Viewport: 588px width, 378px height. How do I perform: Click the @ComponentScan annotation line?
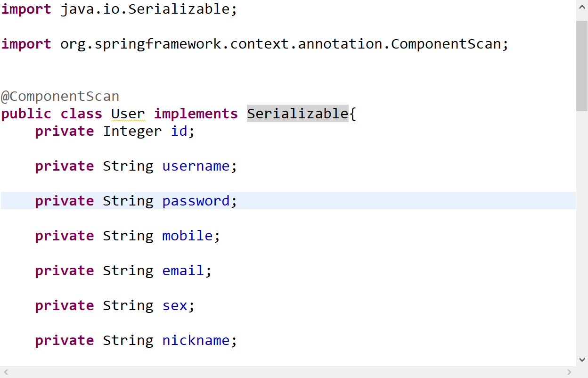click(60, 97)
